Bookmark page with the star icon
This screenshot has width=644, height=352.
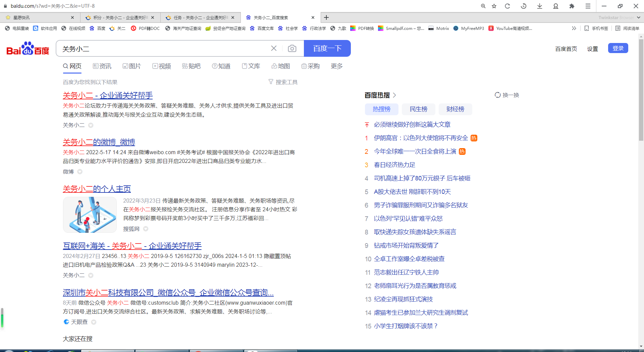[x=494, y=6]
